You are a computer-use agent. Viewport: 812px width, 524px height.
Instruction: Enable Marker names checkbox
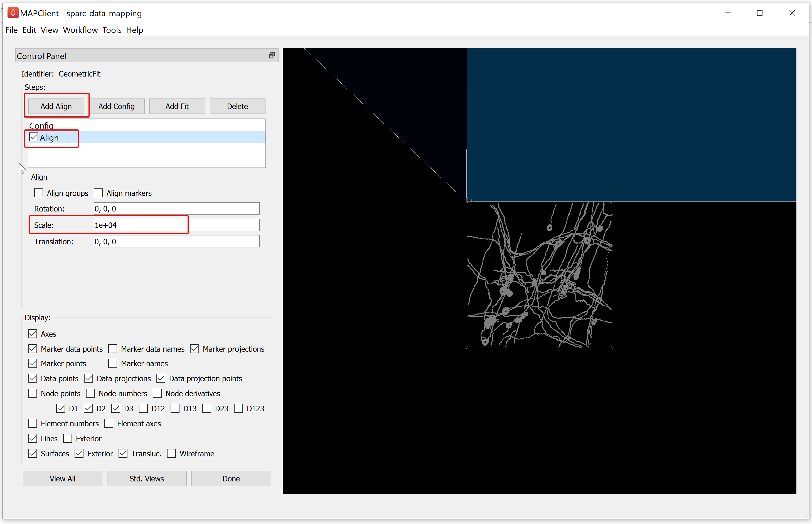pyautogui.click(x=113, y=363)
